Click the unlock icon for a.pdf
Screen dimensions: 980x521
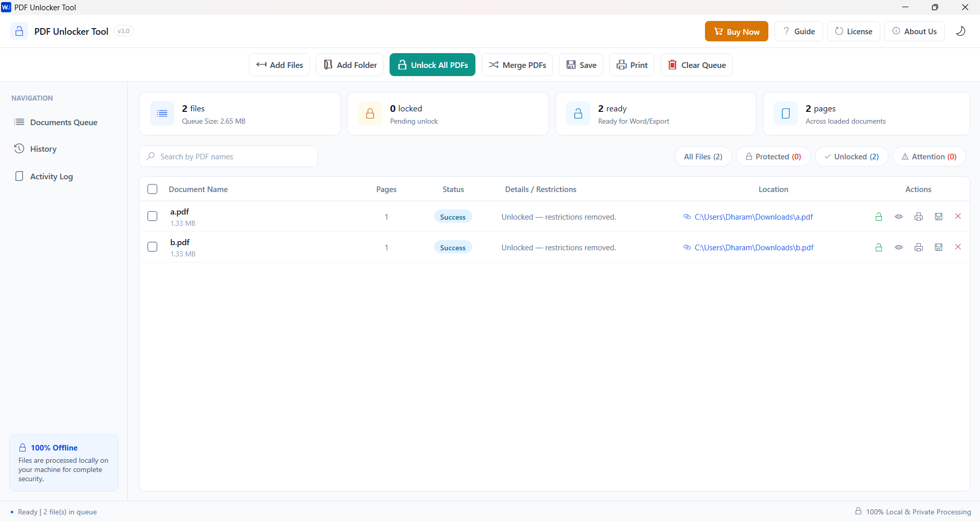click(x=879, y=217)
